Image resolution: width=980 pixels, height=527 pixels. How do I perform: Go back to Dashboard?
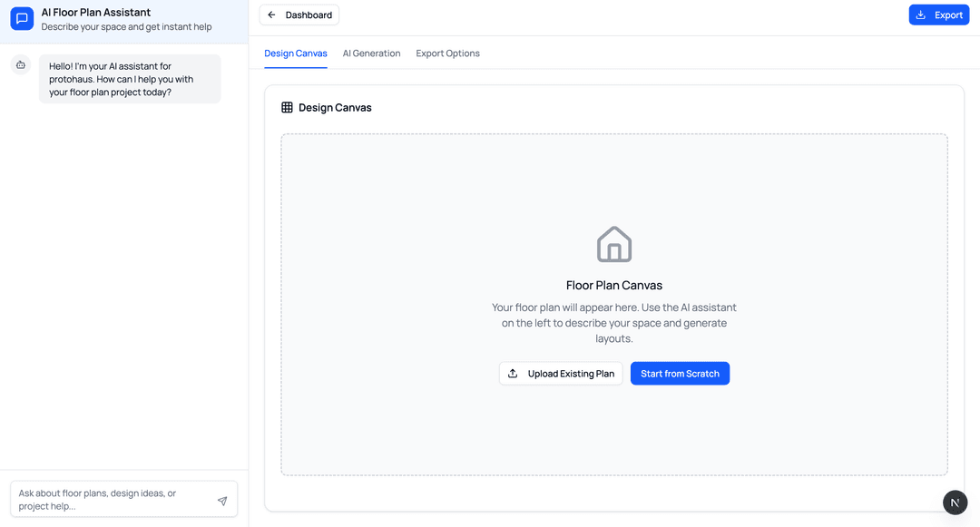(x=299, y=15)
